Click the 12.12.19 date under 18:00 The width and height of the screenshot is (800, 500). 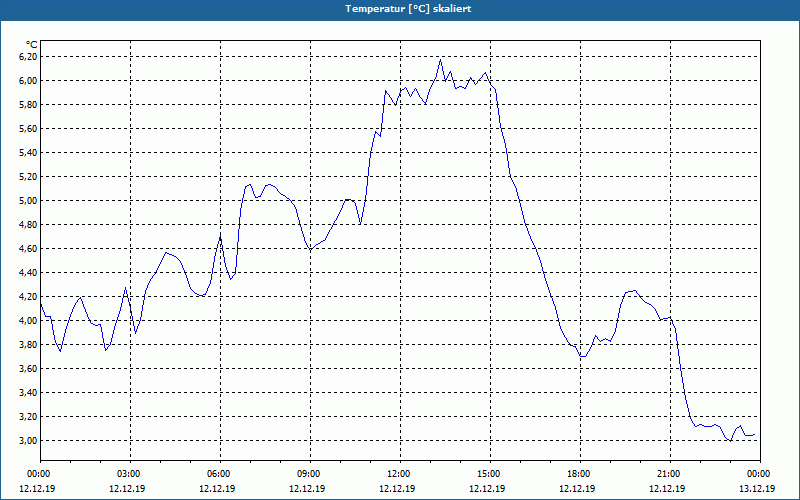pos(577,488)
